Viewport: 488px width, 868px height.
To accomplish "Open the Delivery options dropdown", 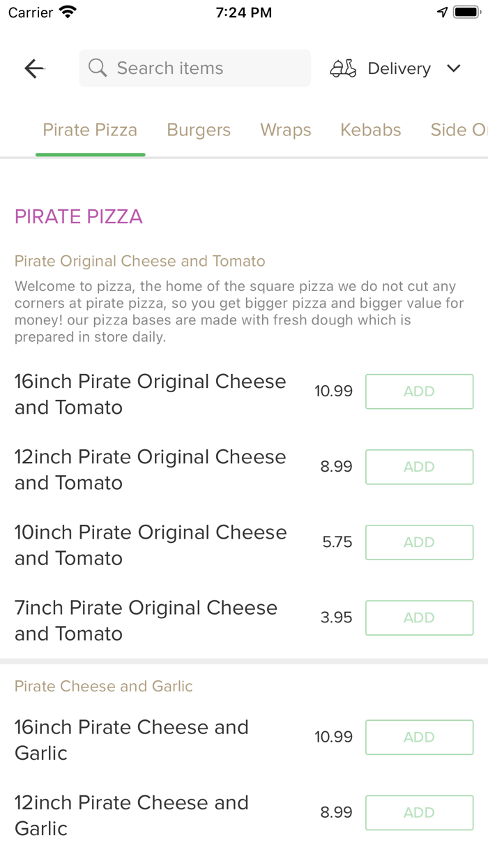I will (x=399, y=68).
